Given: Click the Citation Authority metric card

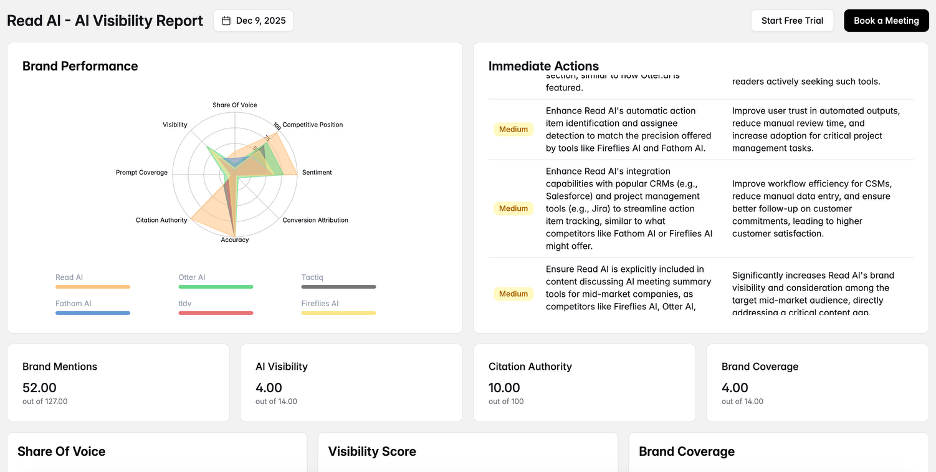Looking at the screenshot, I should [584, 382].
